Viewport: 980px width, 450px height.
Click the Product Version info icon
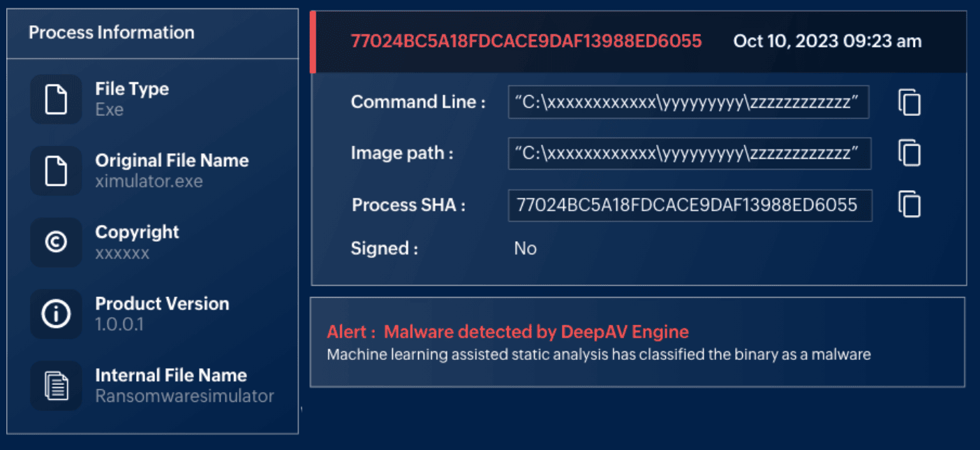point(56,314)
